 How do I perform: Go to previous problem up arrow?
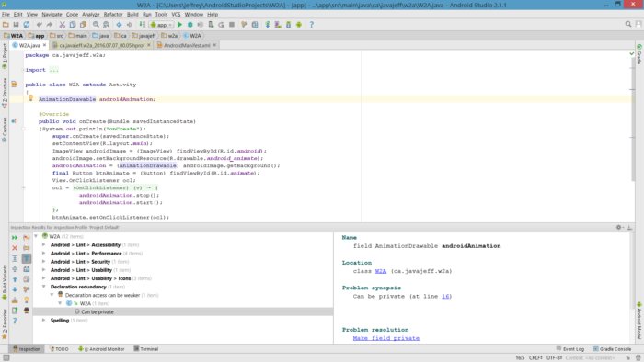coord(15,279)
